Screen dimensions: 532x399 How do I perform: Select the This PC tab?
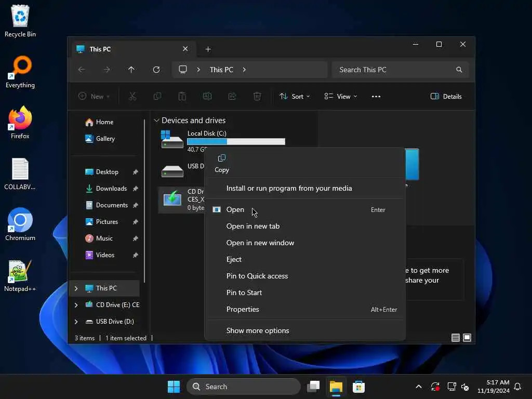(x=132, y=49)
